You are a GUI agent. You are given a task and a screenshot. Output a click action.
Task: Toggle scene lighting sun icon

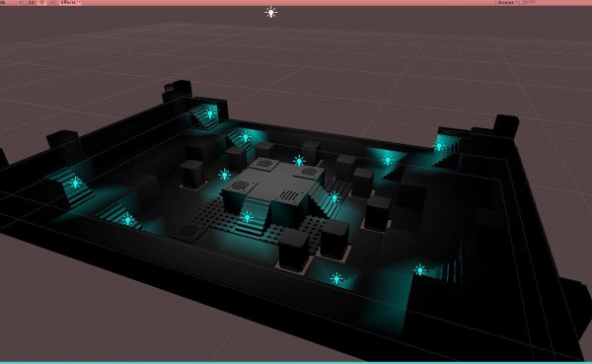click(x=41, y=2)
